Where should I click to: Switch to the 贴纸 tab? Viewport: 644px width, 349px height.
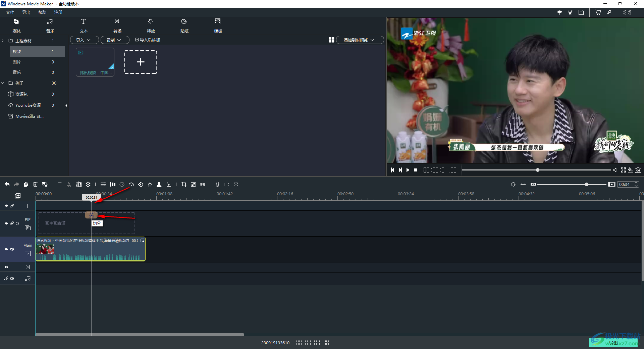[184, 26]
